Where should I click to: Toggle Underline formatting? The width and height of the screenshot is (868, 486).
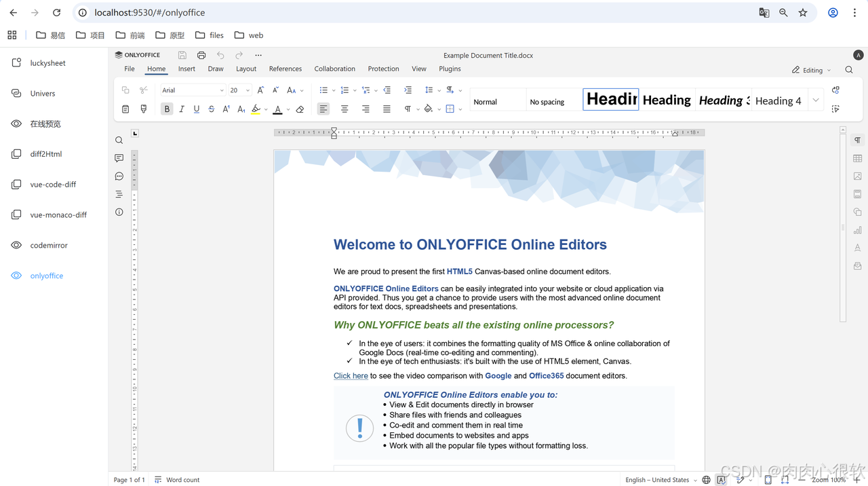point(197,109)
